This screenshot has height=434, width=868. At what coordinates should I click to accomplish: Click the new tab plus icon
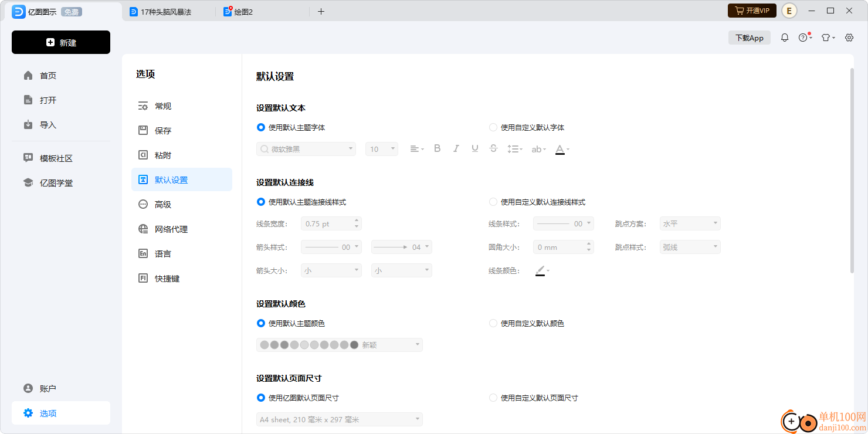[x=321, y=11]
